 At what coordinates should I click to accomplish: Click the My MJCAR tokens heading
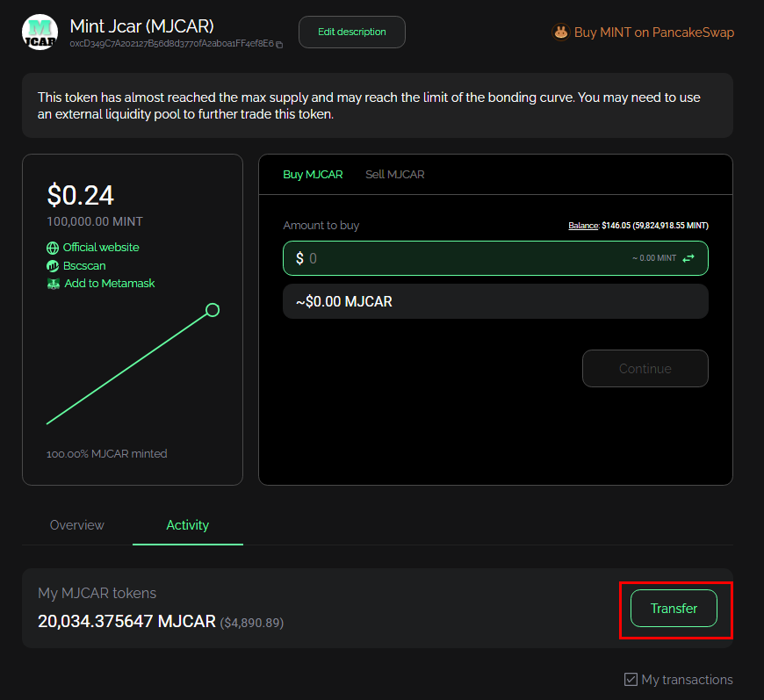point(97,593)
